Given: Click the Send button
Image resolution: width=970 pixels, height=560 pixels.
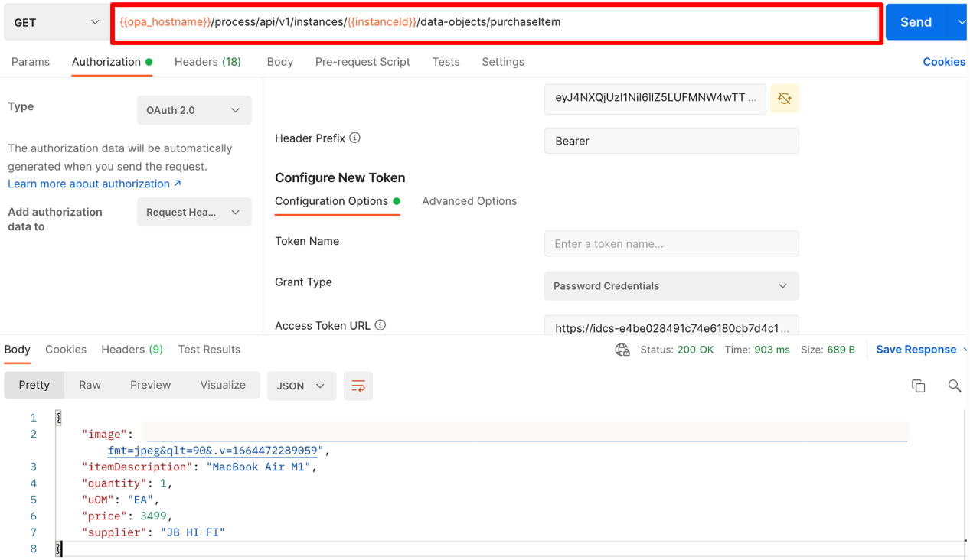Looking at the screenshot, I should click(x=916, y=21).
